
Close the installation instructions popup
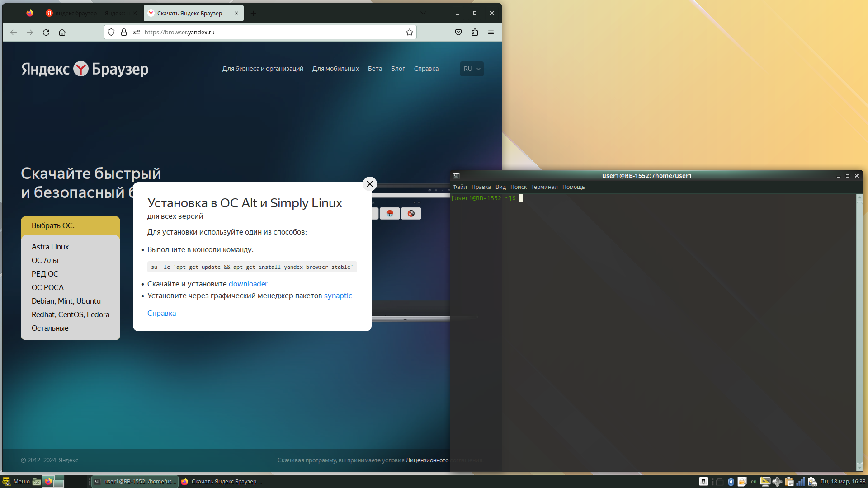[x=370, y=183]
